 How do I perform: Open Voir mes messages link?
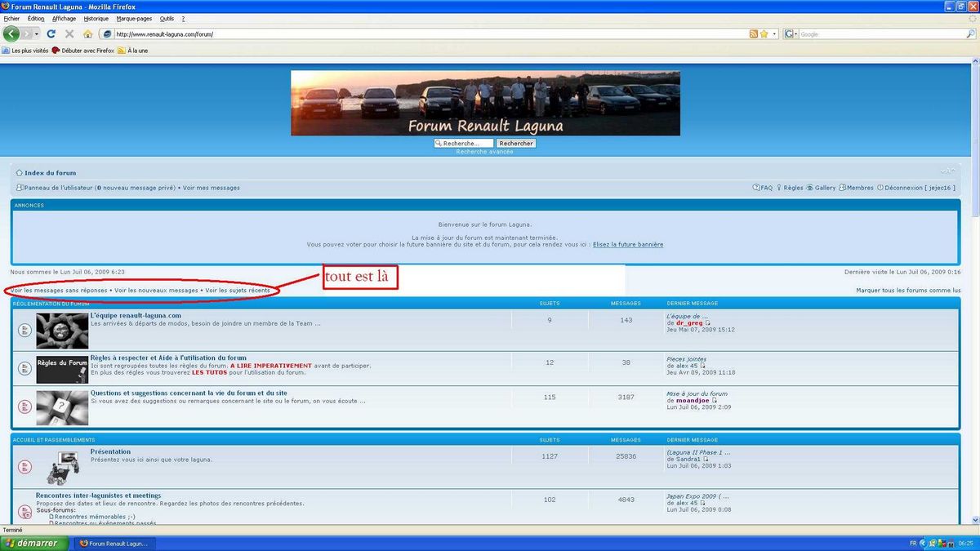212,188
